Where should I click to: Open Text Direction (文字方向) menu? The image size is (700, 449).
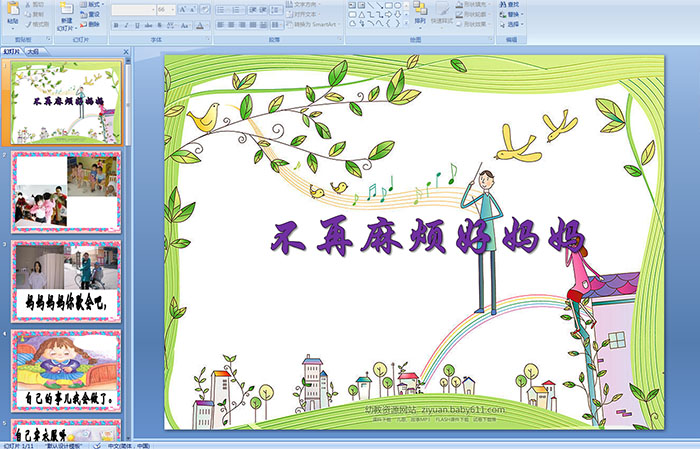(x=304, y=4)
